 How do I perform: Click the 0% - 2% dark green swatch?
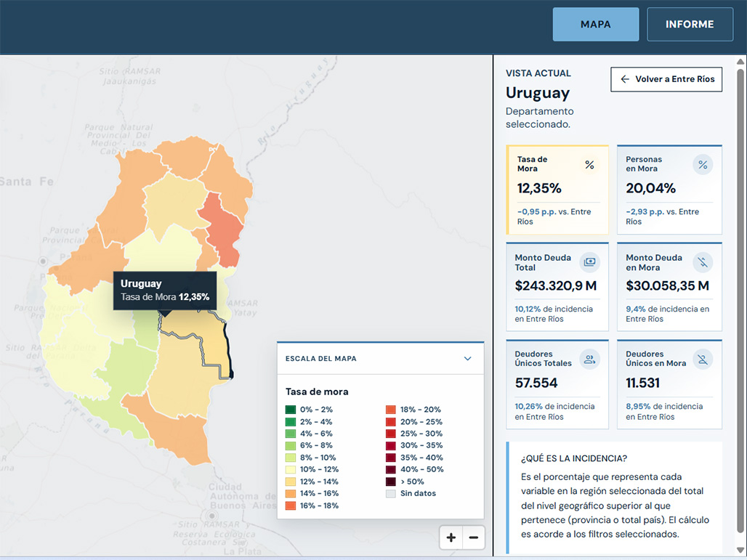(x=290, y=410)
